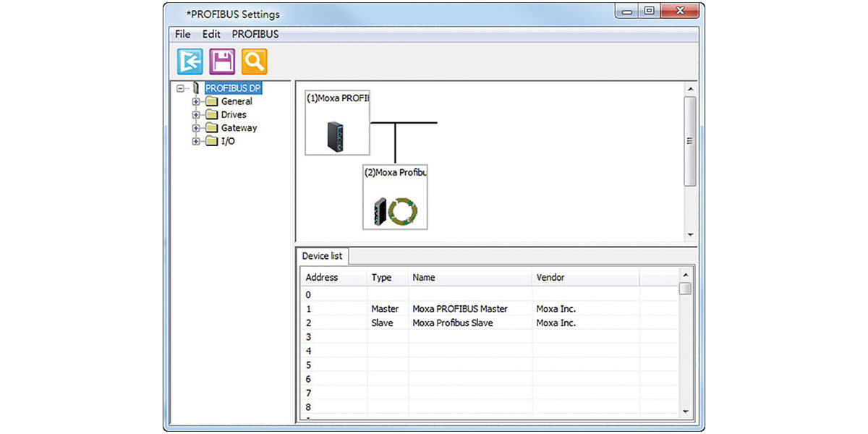Screen dimensions: 868x434
Task: Expand the Drives folder
Action: click(x=196, y=115)
